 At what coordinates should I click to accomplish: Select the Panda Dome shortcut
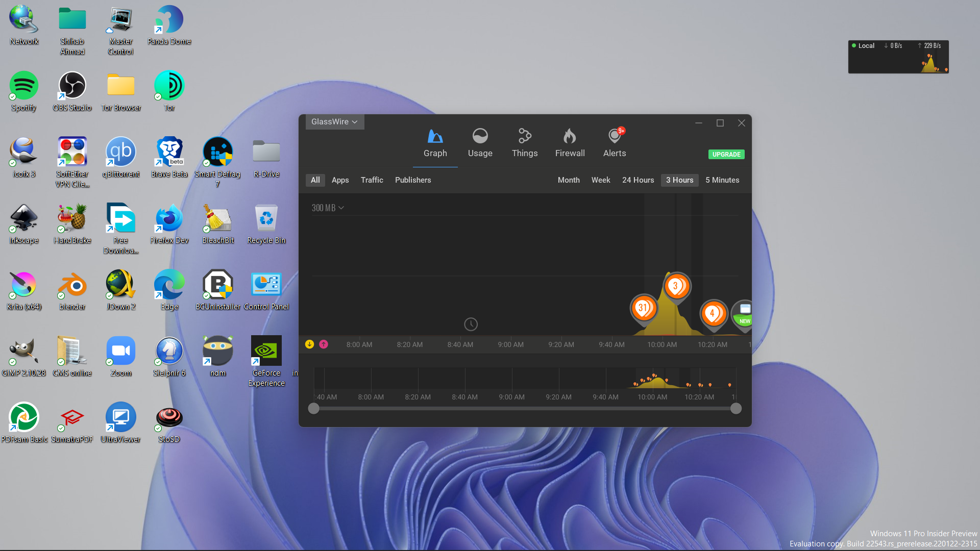[x=169, y=24]
